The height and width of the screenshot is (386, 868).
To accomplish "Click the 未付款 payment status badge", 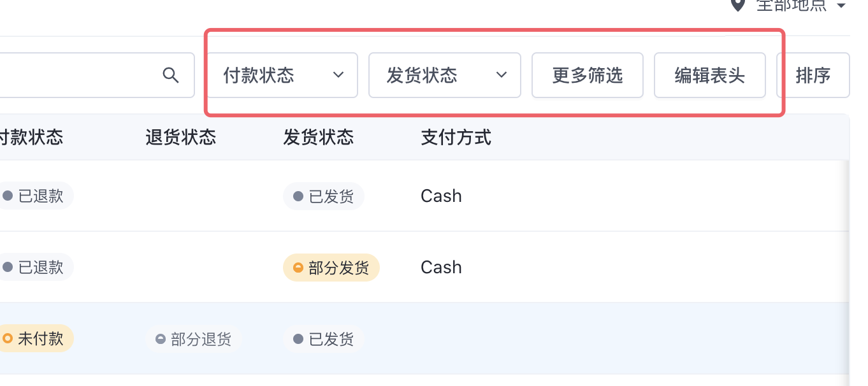I will [x=36, y=339].
